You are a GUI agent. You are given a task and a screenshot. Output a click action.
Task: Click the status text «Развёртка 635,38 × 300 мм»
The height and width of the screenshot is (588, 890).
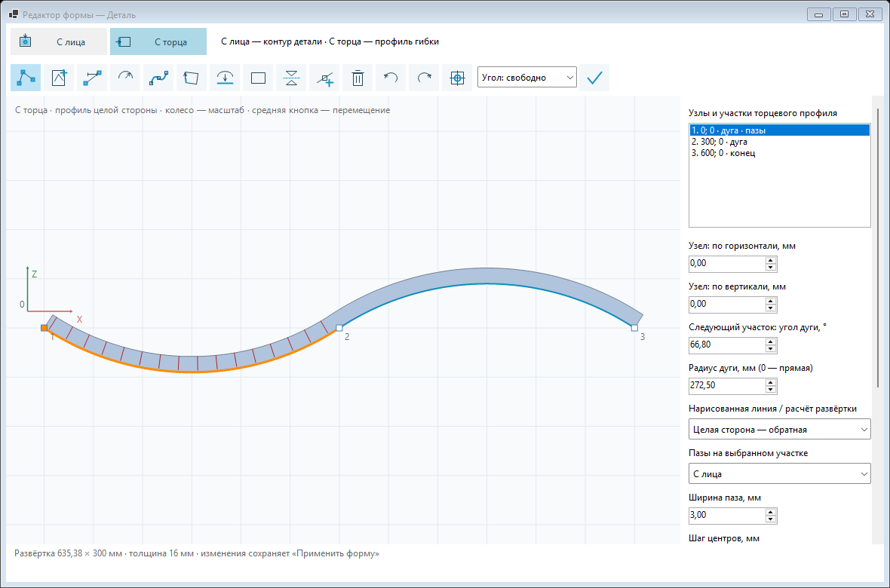tap(68, 553)
